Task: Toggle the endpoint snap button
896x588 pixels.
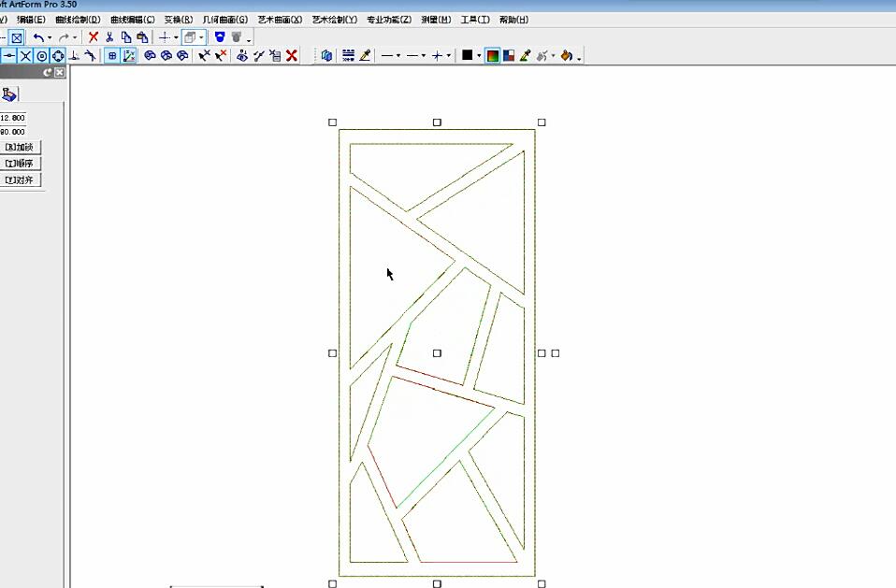Action: [x=9, y=56]
